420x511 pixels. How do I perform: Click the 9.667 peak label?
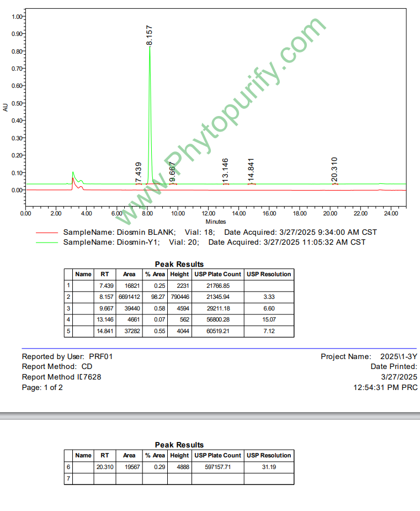coord(172,172)
